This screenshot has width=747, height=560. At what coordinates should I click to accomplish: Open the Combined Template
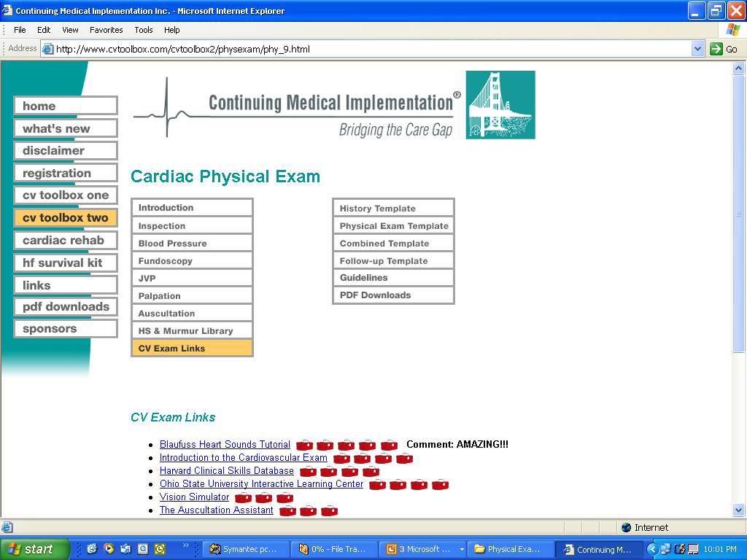point(393,244)
